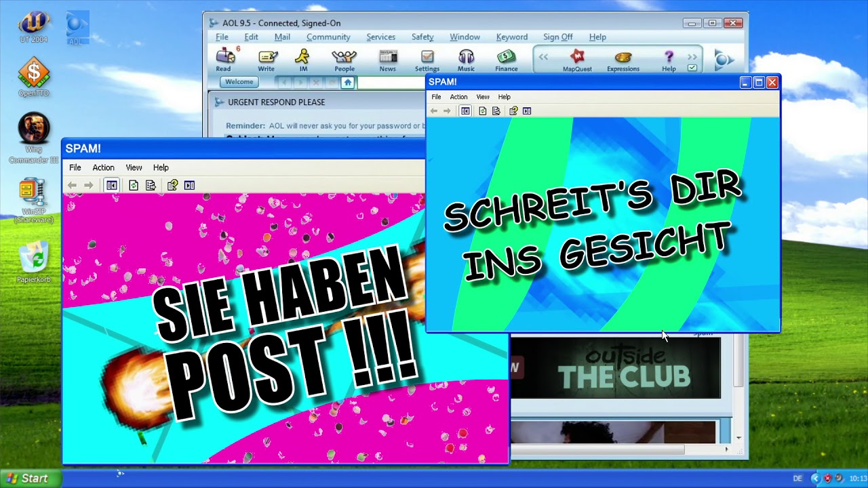The height and width of the screenshot is (488, 868).
Task: Open the People icon in AOL toolbar
Action: 344,60
